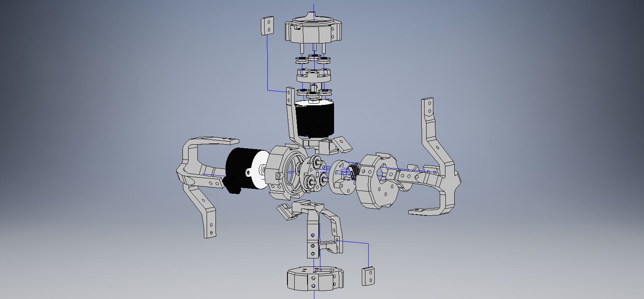This screenshot has height=299, width=644.
Task: Select the black connector block under the left motor
Action: pyautogui.click(x=232, y=186)
